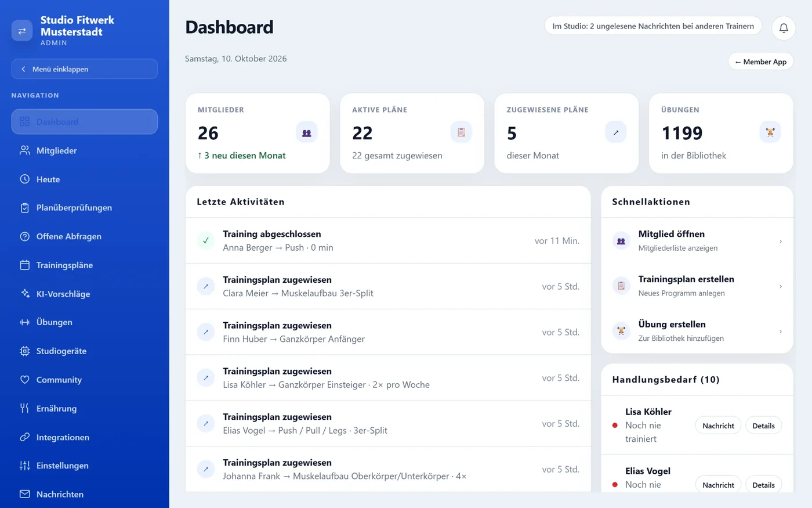
Task: Open Mitglieder in the navigation
Action: tap(85, 150)
